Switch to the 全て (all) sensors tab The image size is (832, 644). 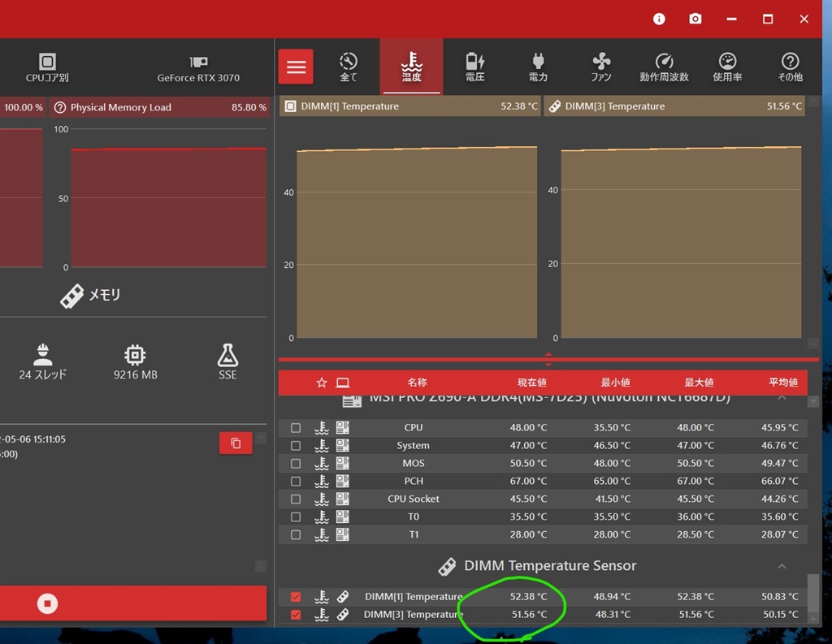pos(348,67)
